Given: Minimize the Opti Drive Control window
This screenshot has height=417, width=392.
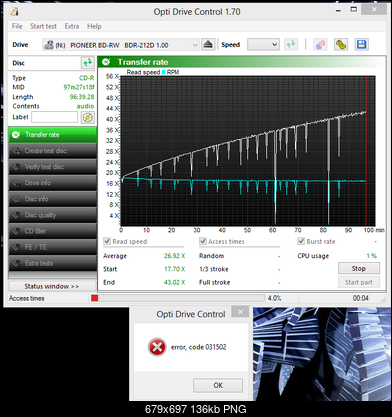Looking at the screenshot, I should [338, 10].
